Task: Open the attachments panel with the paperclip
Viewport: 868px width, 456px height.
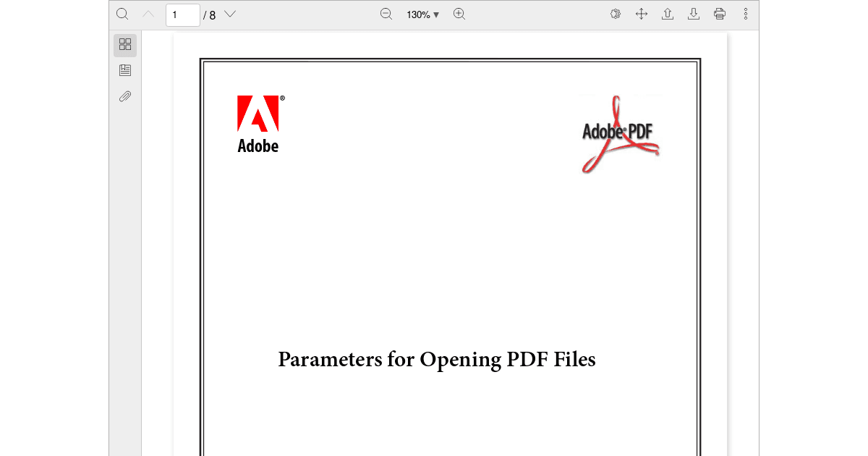Action: pos(124,96)
